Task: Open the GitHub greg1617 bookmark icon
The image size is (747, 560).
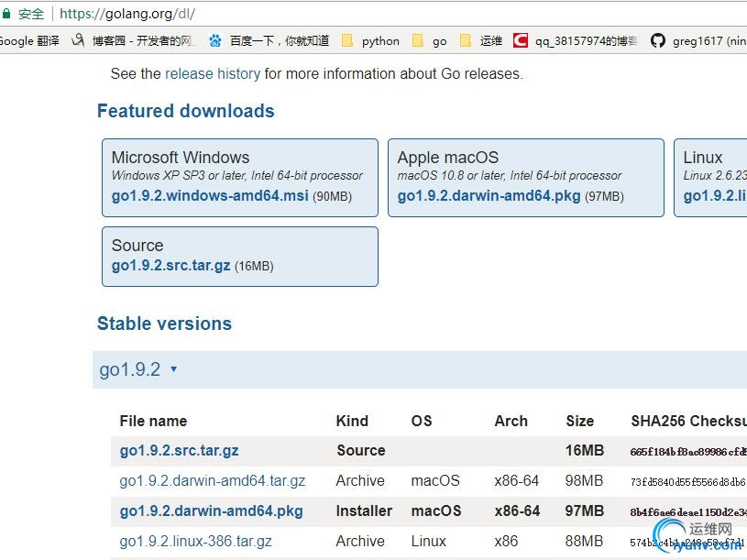Action: point(658,41)
